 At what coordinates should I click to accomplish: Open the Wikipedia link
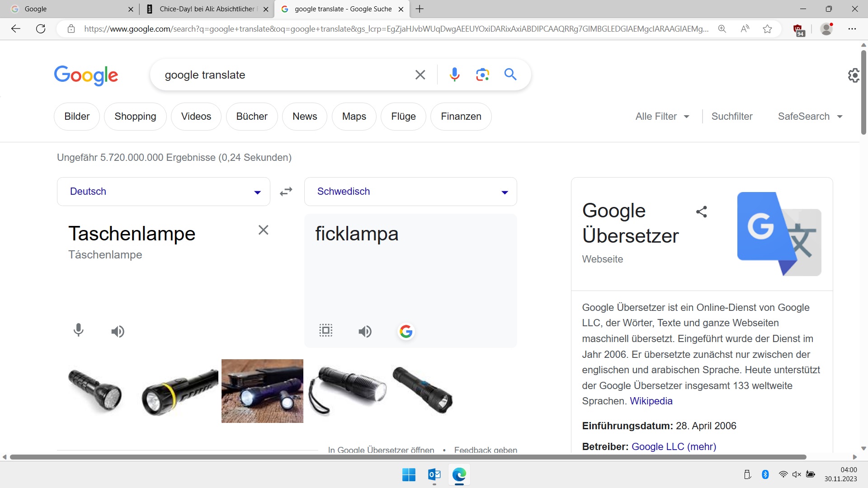click(x=651, y=401)
